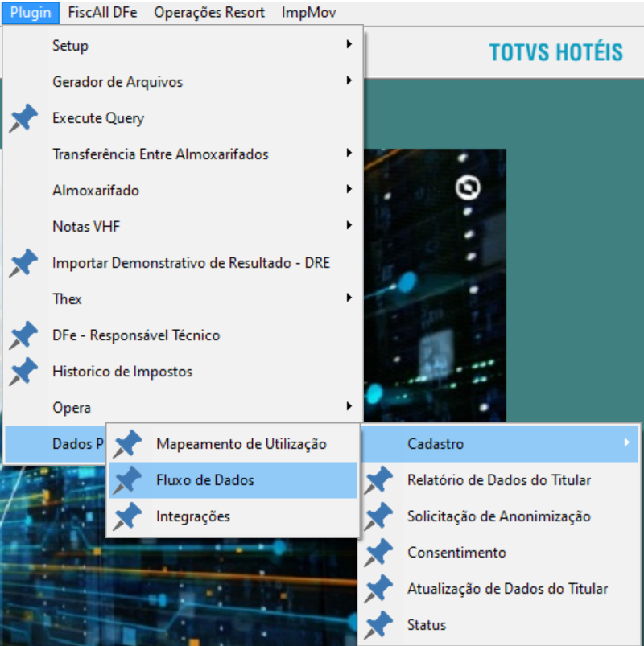Click the pin icon beside Importar Demonstrativo de Resultado
This screenshot has height=646, width=644.
[23, 263]
